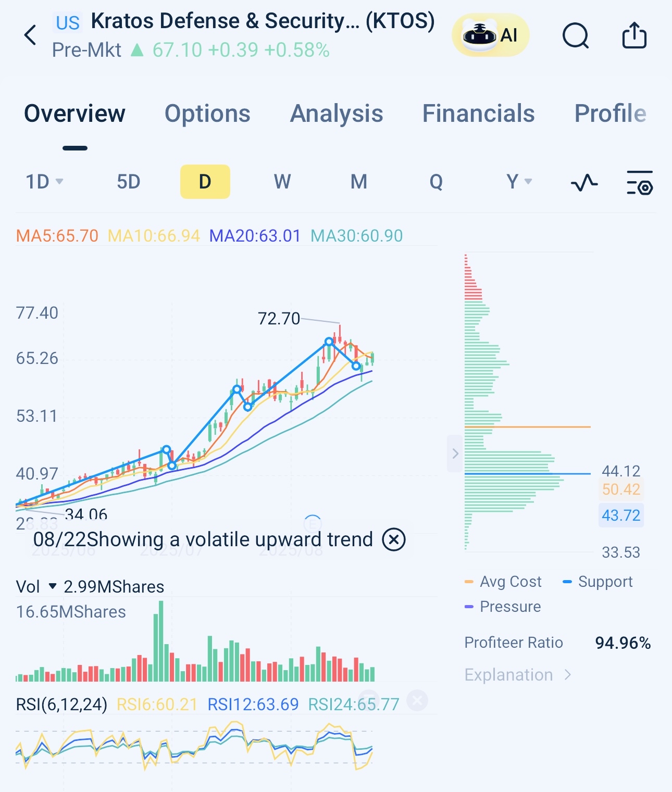
Task: Expand the Y yearly interval dropdown
Action: click(x=519, y=182)
